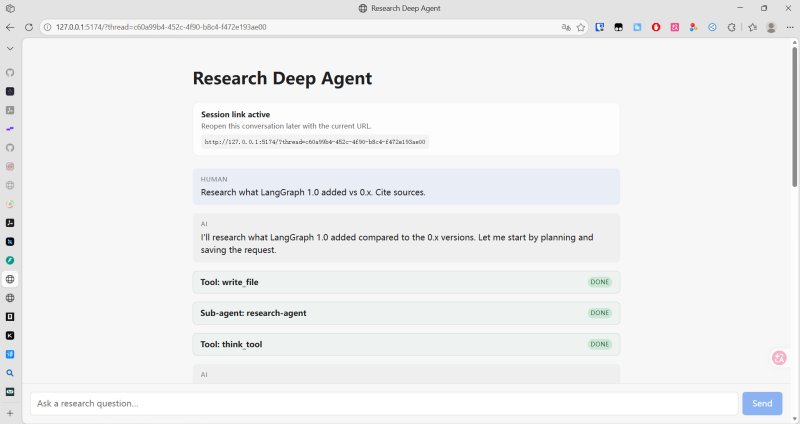Click the Research Deep Agent page heading
This screenshot has height=424, width=800.
[x=282, y=78]
